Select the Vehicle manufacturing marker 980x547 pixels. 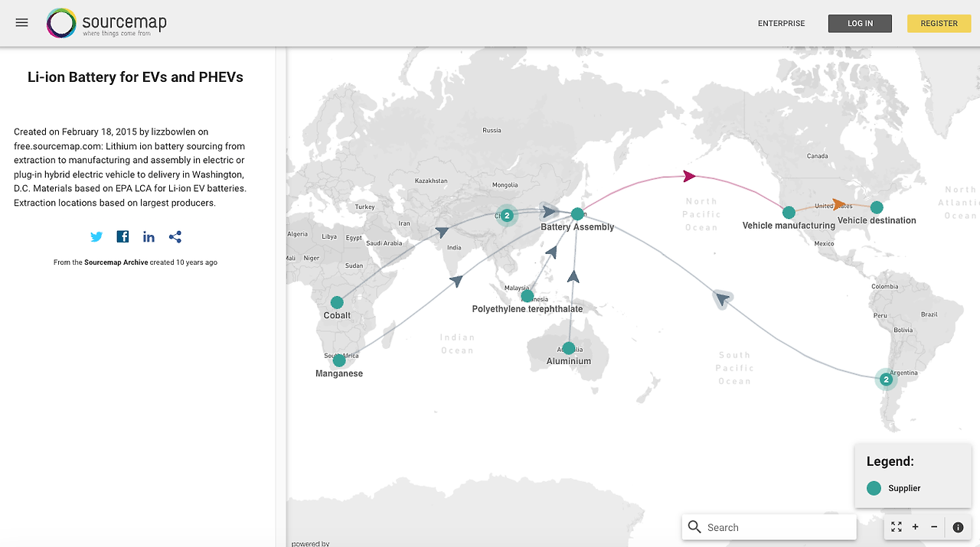pyautogui.click(x=789, y=213)
